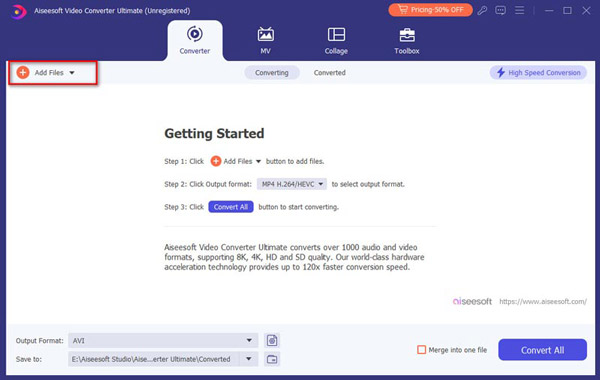Select the Converting view
This screenshot has width=600, height=380.
[272, 73]
